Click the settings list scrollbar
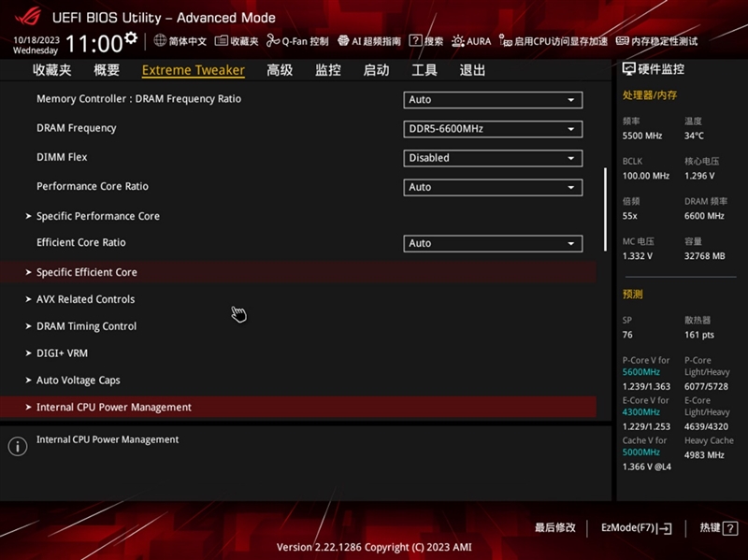This screenshot has width=748, height=560. click(x=605, y=208)
